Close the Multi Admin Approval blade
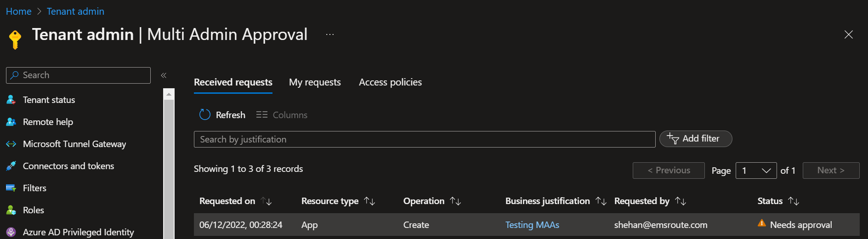 pos(849,34)
